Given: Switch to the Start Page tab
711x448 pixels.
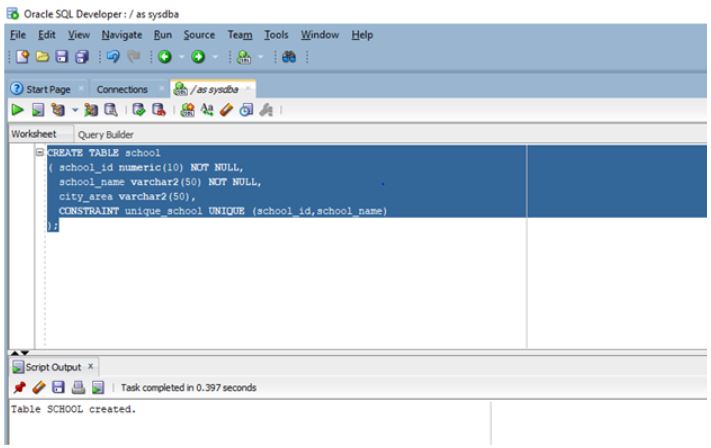Looking at the screenshot, I should (48, 89).
